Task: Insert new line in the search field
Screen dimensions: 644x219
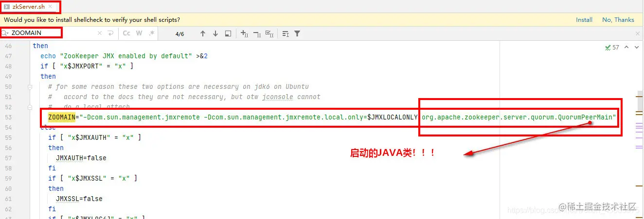Action: point(110,34)
